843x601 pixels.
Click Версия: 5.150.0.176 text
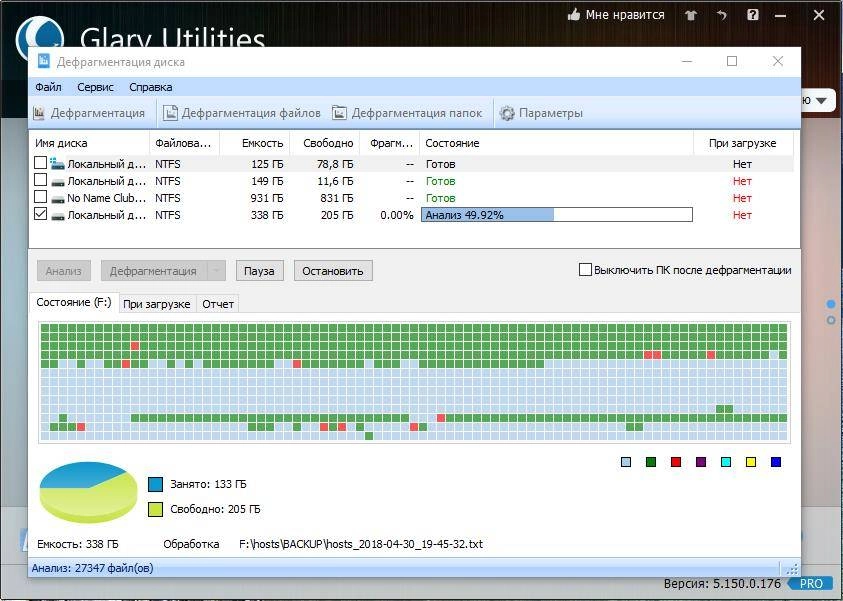(722, 584)
